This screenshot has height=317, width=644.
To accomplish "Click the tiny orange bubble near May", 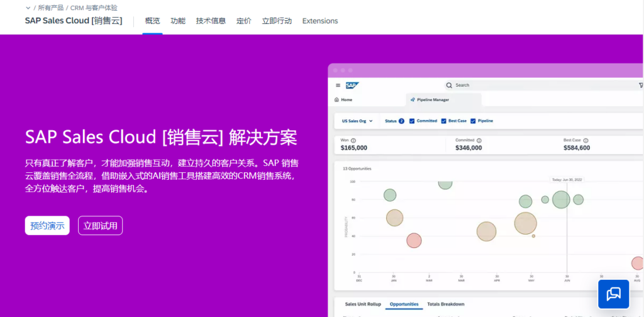I will (x=533, y=236).
